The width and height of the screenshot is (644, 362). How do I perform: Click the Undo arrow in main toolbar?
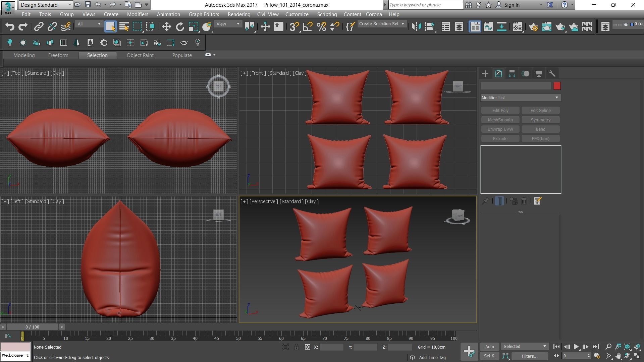[10, 27]
